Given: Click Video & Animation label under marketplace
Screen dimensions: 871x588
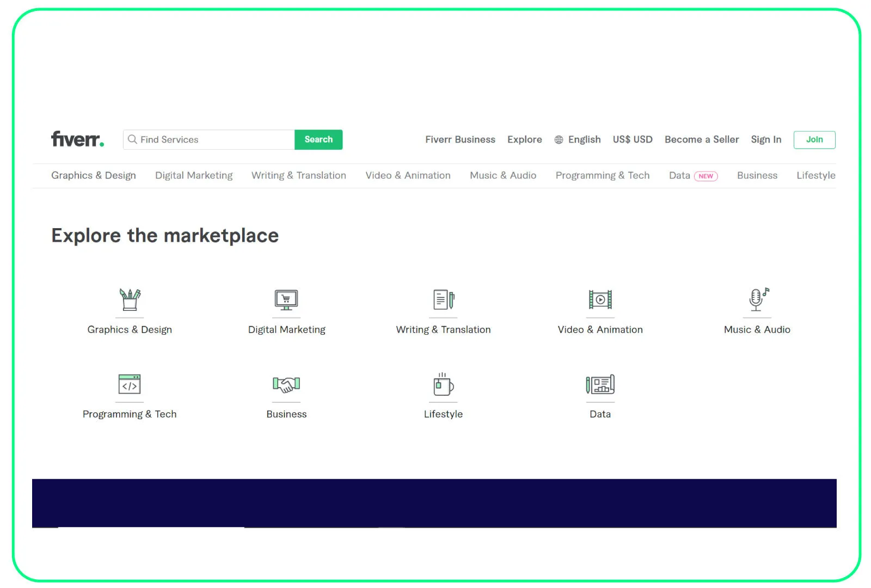Looking at the screenshot, I should click(x=600, y=329).
